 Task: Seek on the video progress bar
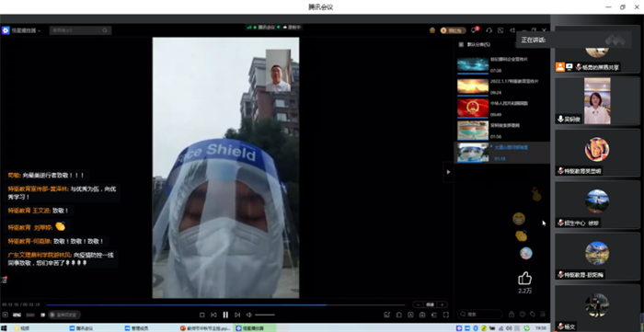click(225, 305)
